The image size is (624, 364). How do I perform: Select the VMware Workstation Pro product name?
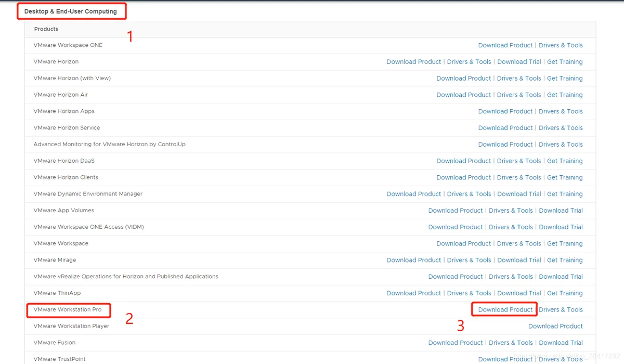(x=68, y=309)
